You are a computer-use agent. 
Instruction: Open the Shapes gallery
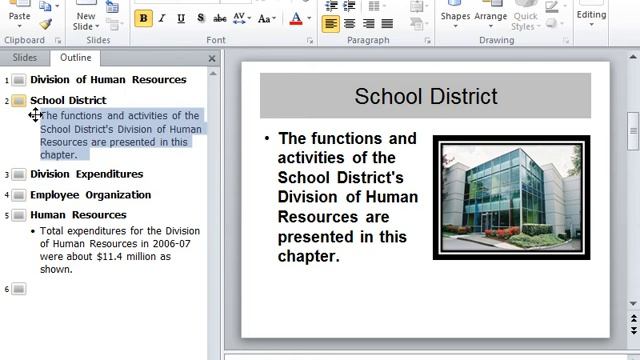(x=455, y=16)
